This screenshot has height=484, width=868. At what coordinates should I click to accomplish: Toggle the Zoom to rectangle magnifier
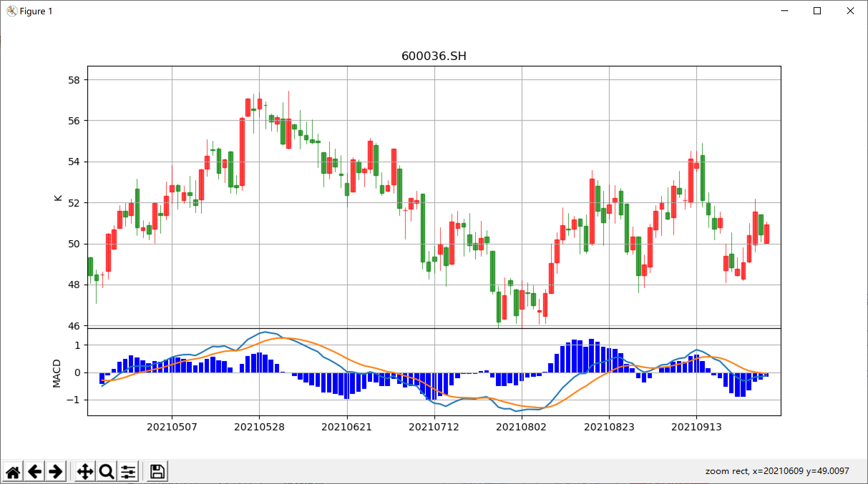point(106,471)
